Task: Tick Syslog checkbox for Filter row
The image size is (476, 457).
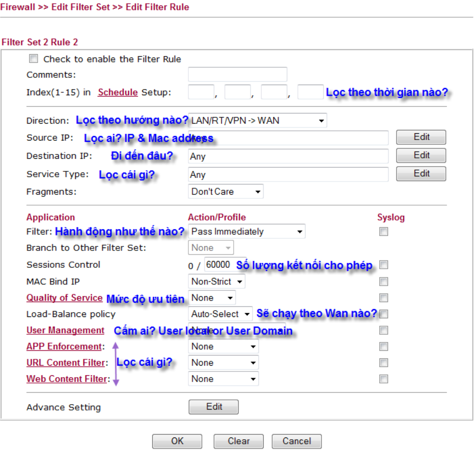Action: click(x=383, y=232)
